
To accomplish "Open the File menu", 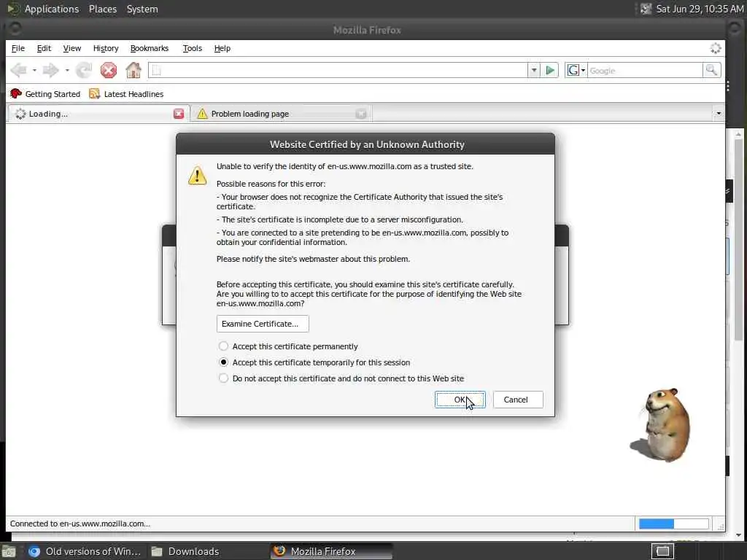I will coord(18,48).
